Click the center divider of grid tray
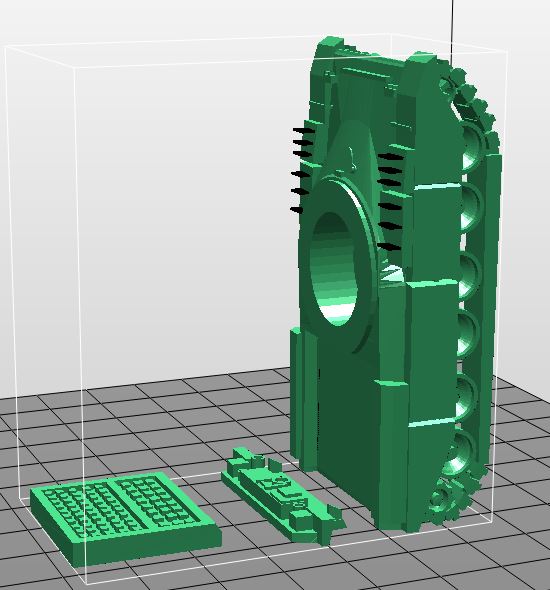This screenshot has width=550, height=590. point(128,505)
